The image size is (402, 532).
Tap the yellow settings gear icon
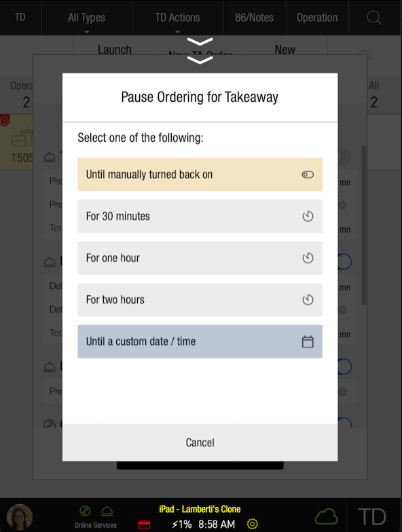click(x=253, y=524)
